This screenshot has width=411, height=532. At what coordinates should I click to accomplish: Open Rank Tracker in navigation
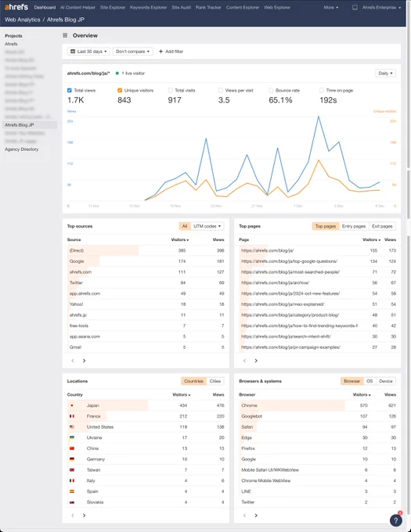[x=208, y=7]
